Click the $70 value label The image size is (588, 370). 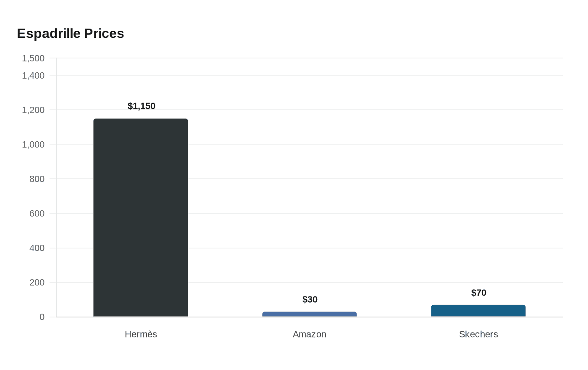(479, 293)
